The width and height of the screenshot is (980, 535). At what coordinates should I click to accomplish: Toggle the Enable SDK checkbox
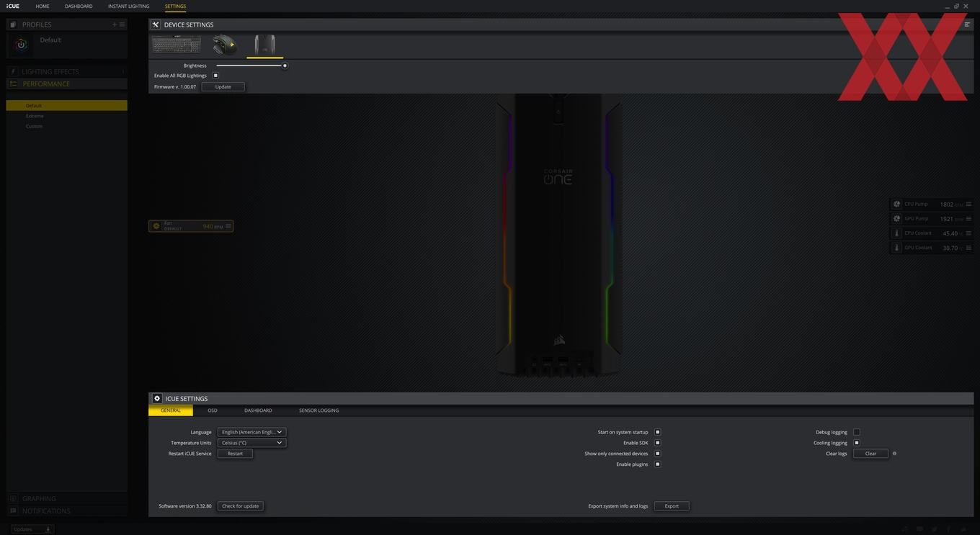(x=657, y=443)
